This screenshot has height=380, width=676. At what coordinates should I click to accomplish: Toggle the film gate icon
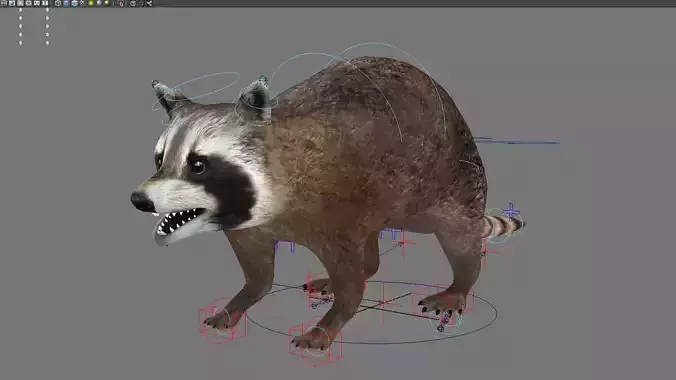12,3
